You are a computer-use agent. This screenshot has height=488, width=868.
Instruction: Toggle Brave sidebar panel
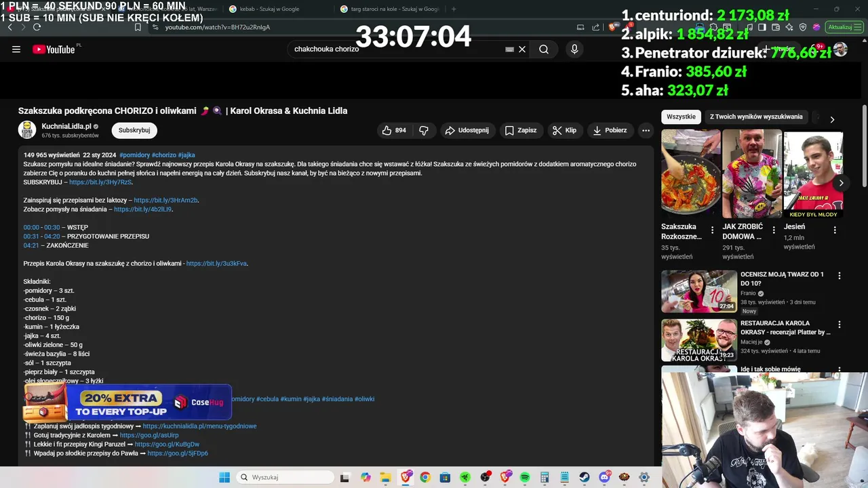pyautogui.click(x=762, y=27)
